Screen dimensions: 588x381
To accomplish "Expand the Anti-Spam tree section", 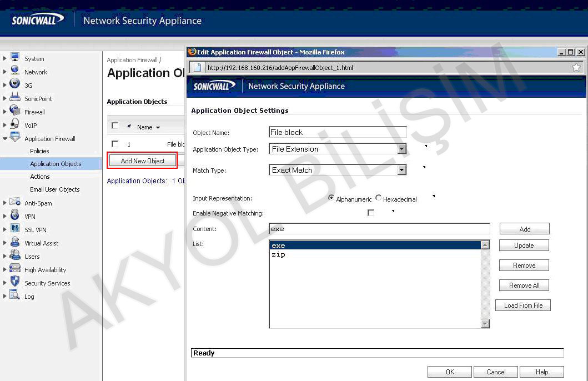I will point(4,203).
